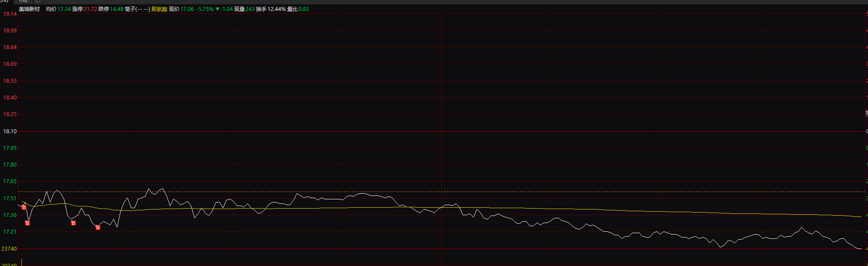Click the 18.84 price axis label
The width and height of the screenshot is (868, 266).
click(10, 47)
